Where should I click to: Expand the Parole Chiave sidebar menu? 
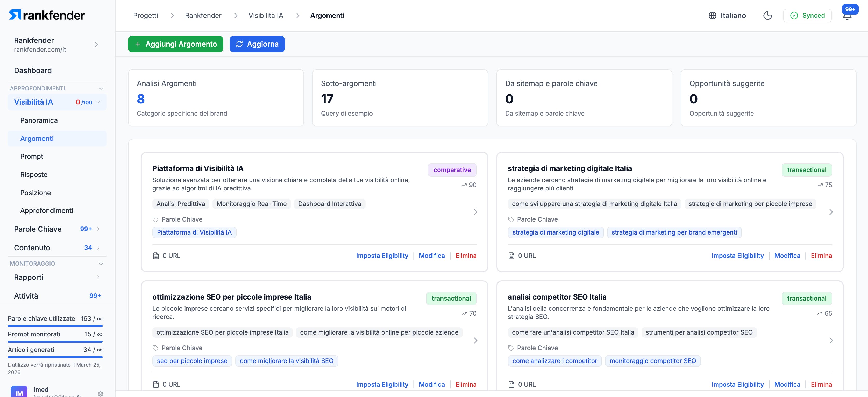click(98, 229)
